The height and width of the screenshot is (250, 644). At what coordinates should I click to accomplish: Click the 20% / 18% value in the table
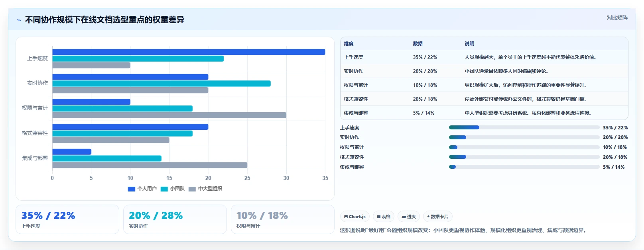point(425,99)
